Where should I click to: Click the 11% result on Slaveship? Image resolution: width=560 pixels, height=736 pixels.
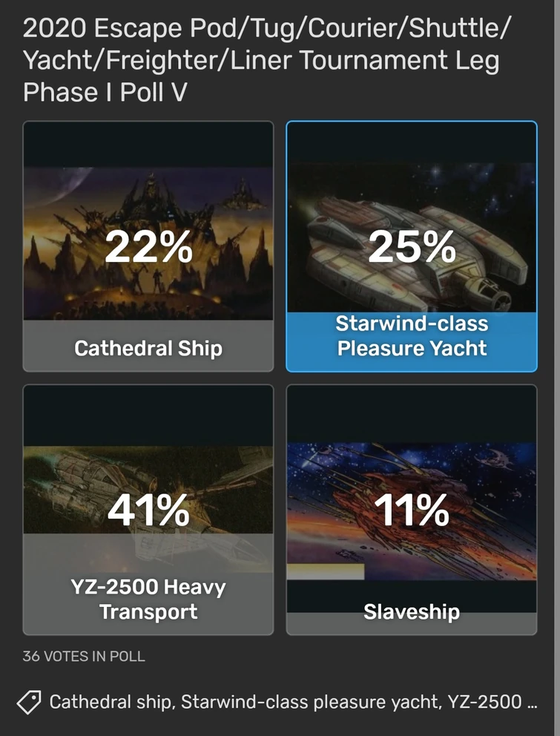(412, 511)
